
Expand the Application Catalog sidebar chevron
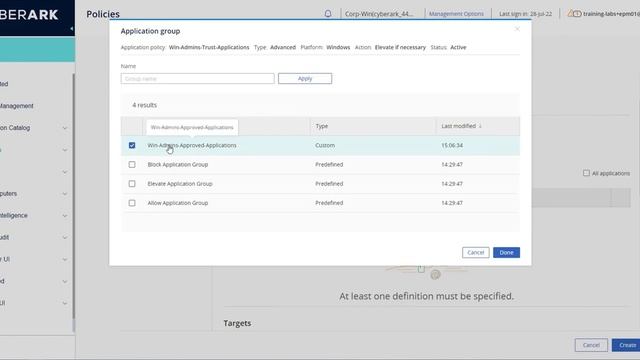(x=65, y=128)
